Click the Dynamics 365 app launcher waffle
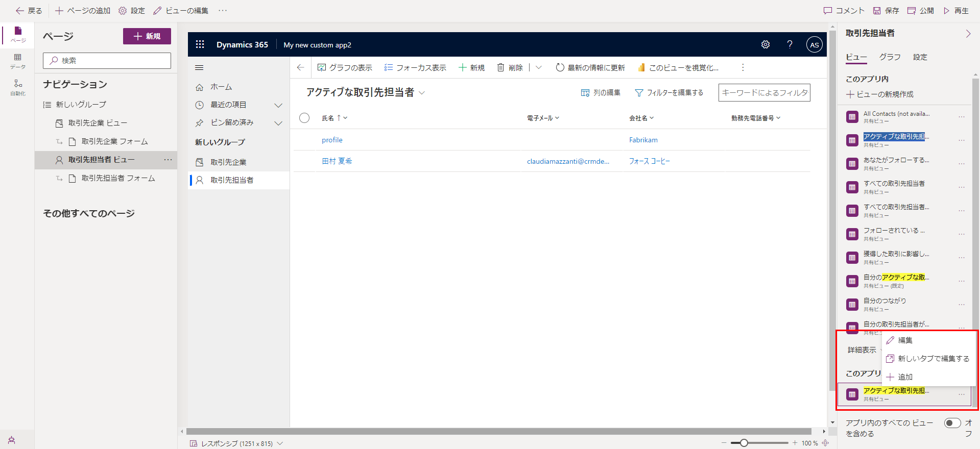980x449 pixels. tap(200, 44)
